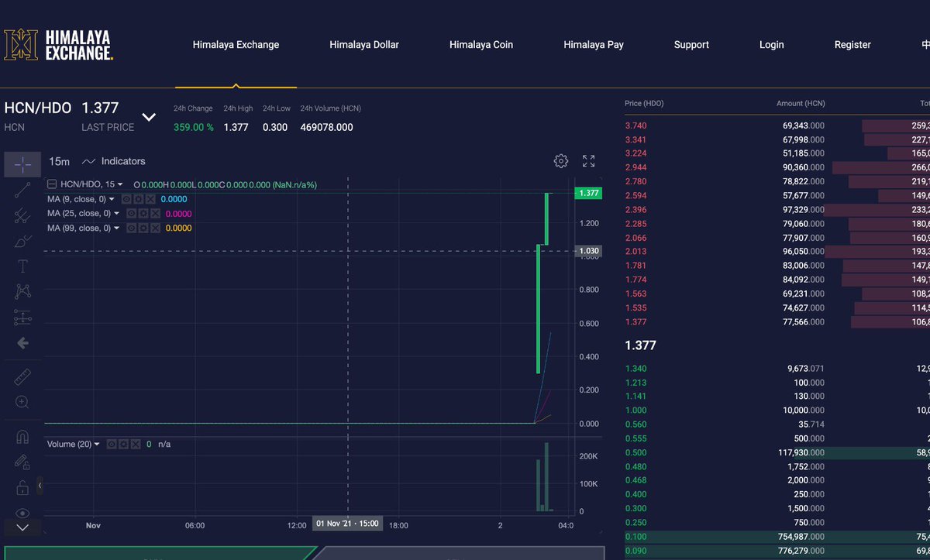Remove the MA 99 indicator
This screenshot has height=560, width=930.
[x=155, y=228]
